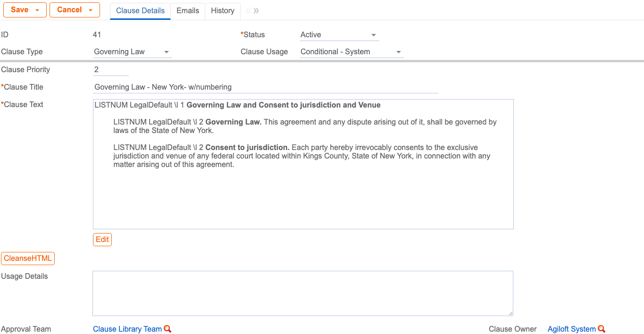Click the Edit button below Clause Text
The width and height of the screenshot is (644, 334).
102,240
